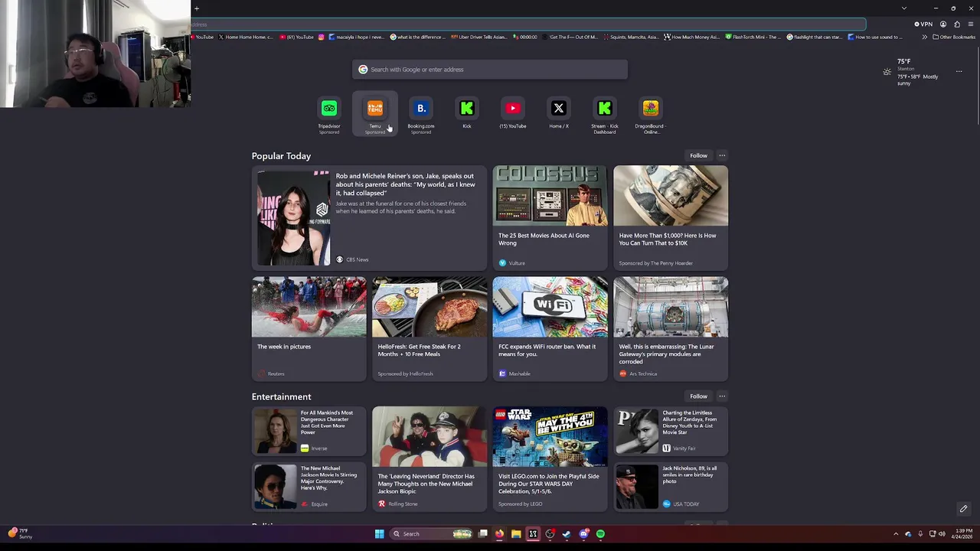Open the Other Bookmarks folder

point(953,37)
